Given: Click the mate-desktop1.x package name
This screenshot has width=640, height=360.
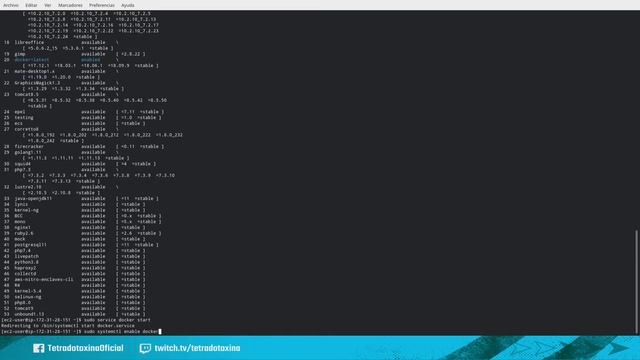Looking at the screenshot, I should click(34, 71).
